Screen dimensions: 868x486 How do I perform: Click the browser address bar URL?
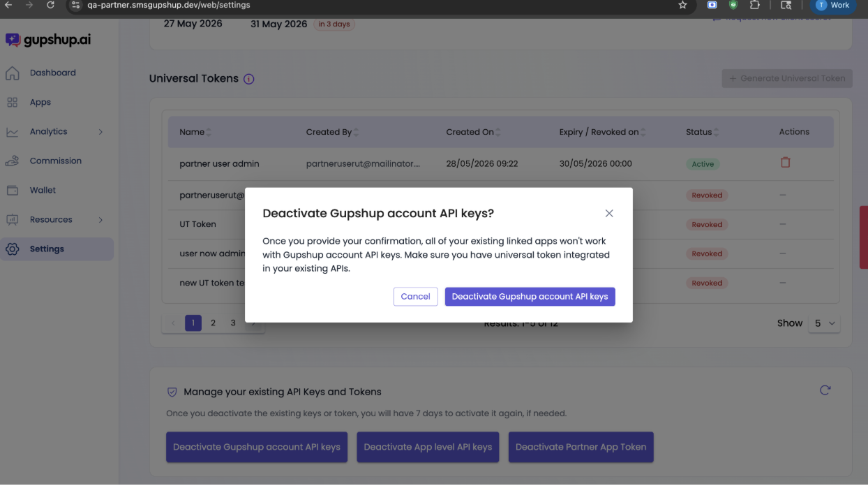tap(169, 5)
